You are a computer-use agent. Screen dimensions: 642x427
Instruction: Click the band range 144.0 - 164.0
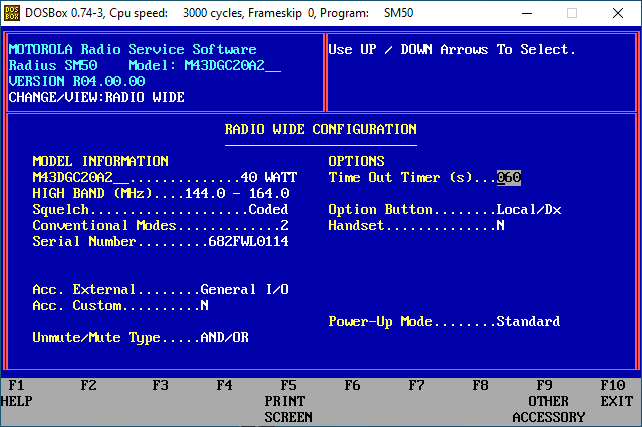tap(237, 193)
